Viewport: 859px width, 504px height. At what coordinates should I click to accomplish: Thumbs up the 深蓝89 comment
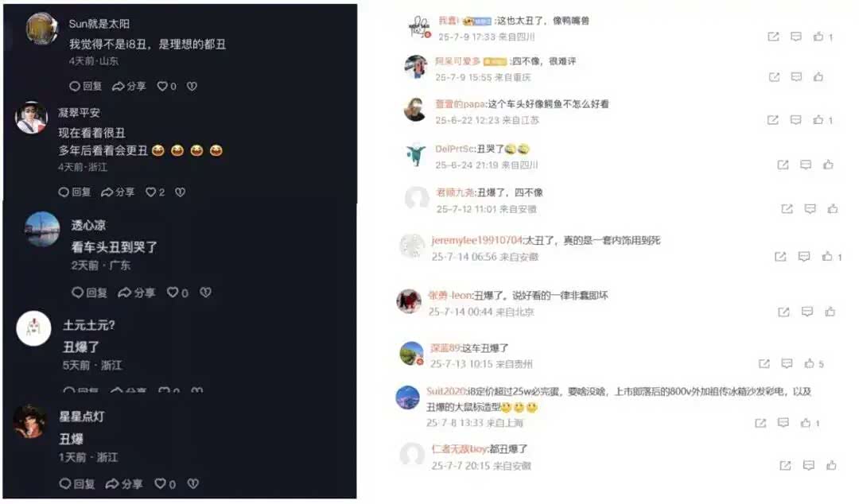coord(814,363)
